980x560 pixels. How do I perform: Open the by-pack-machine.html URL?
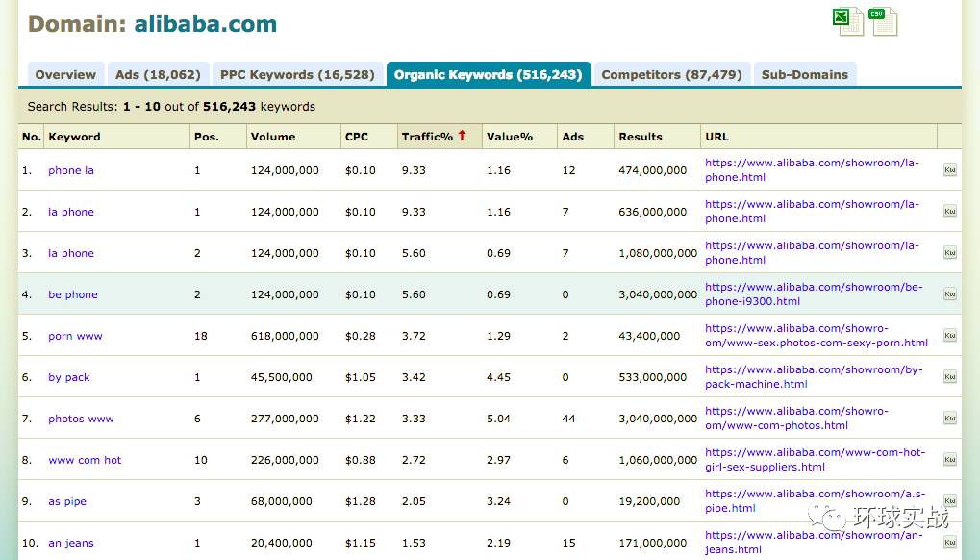tap(814, 377)
